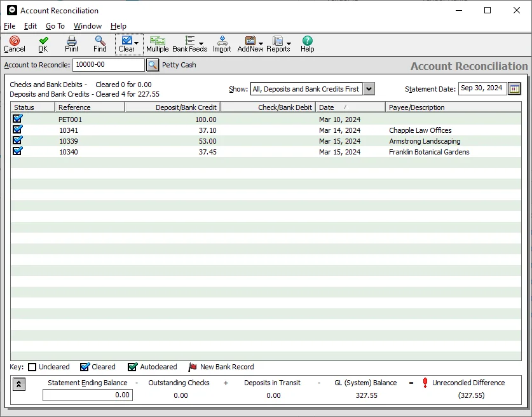The image size is (532, 417).
Task: Toggle cleared checkbox for reference 10341
Action: 18,130
